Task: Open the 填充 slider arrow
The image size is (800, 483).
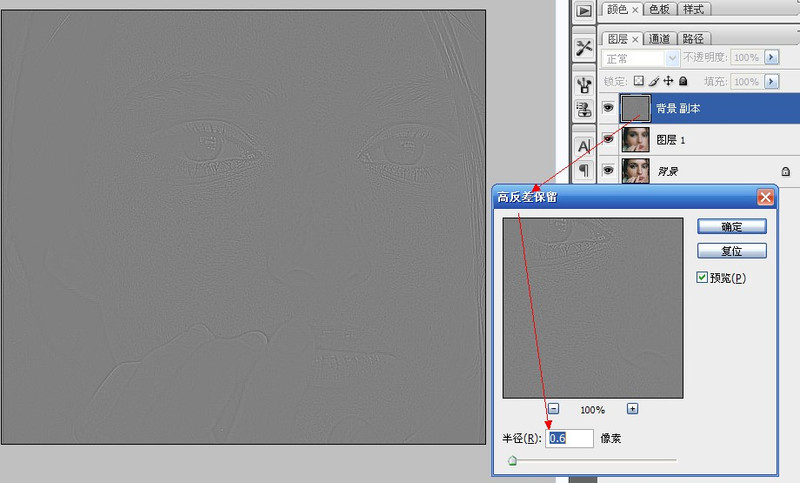Action: coord(771,81)
